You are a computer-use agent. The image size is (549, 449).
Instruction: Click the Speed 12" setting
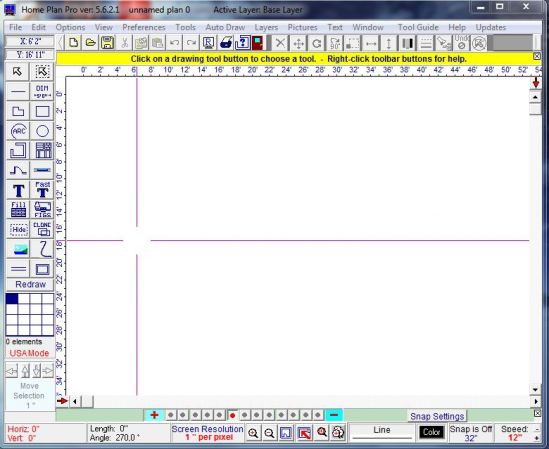514,433
